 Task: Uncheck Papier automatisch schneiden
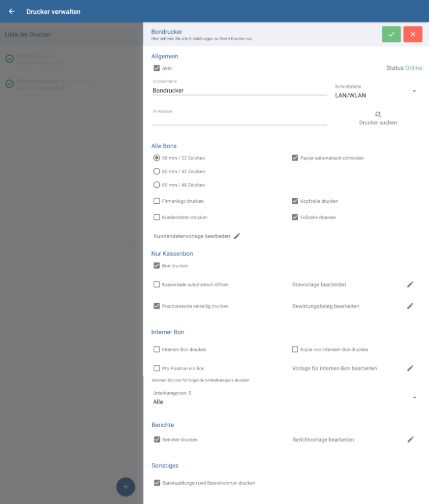(x=295, y=158)
